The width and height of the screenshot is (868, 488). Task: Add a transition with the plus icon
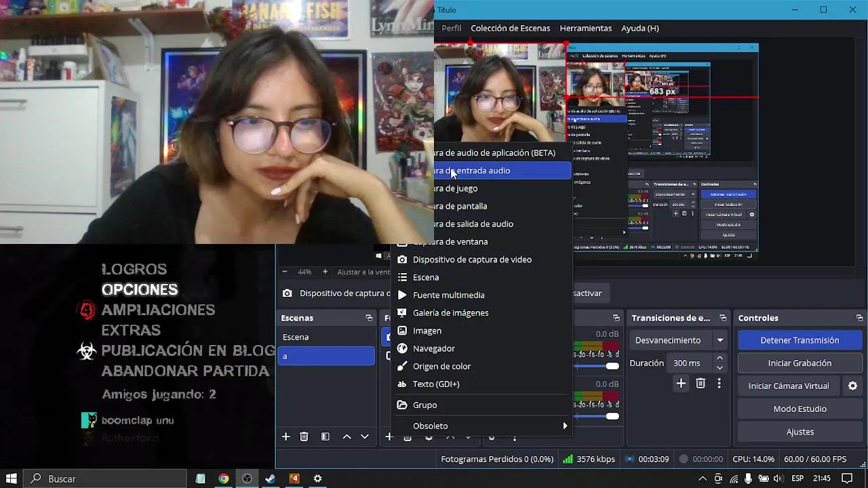pyautogui.click(x=681, y=384)
